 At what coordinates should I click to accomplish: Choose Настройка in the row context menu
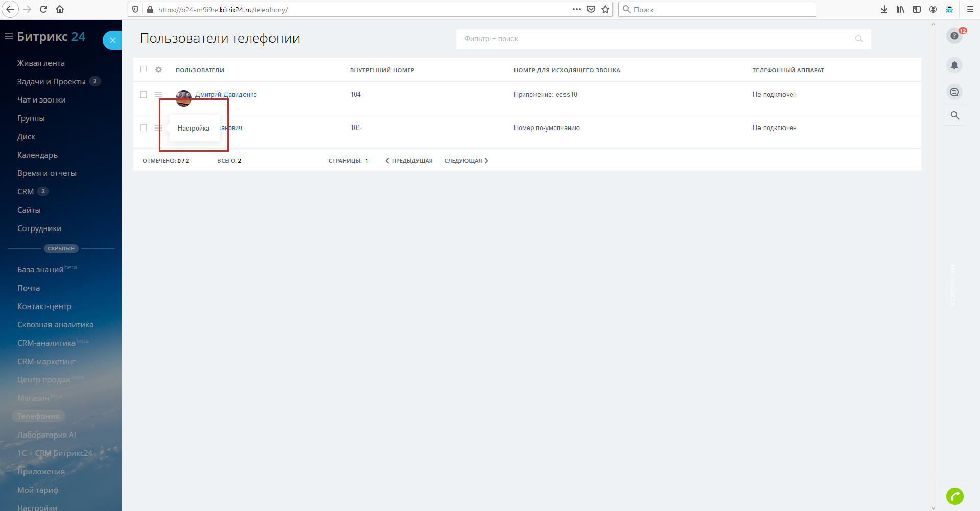click(x=193, y=129)
